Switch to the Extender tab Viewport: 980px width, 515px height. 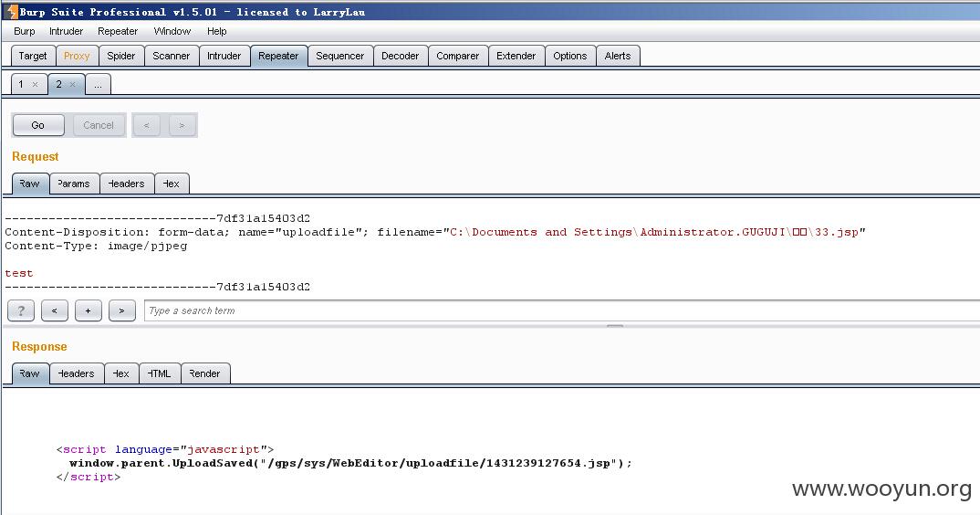[x=516, y=56]
